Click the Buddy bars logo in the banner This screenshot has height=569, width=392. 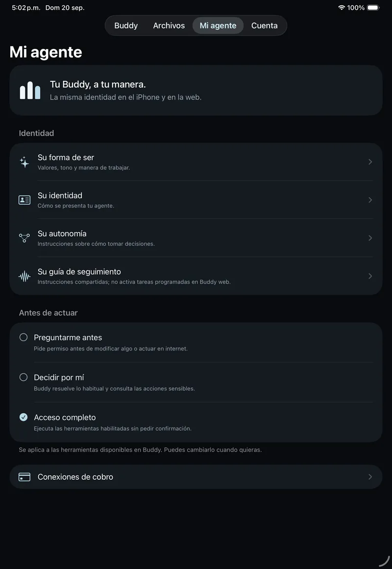[30, 90]
